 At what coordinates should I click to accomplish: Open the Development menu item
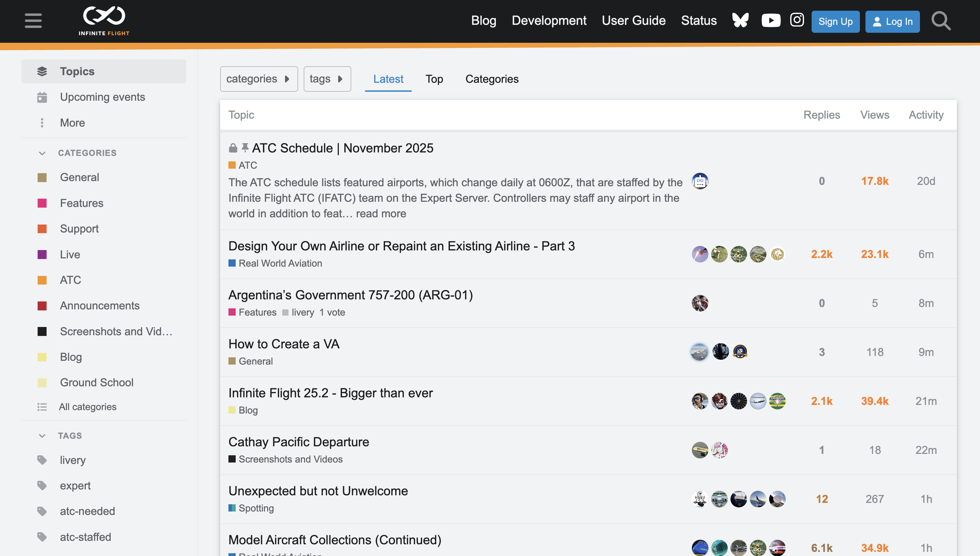click(x=549, y=21)
